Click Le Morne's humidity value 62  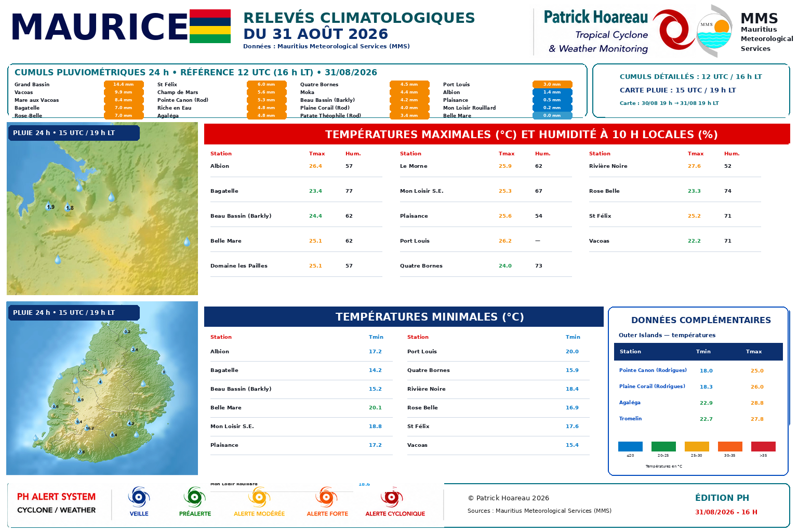[x=539, y=166]
